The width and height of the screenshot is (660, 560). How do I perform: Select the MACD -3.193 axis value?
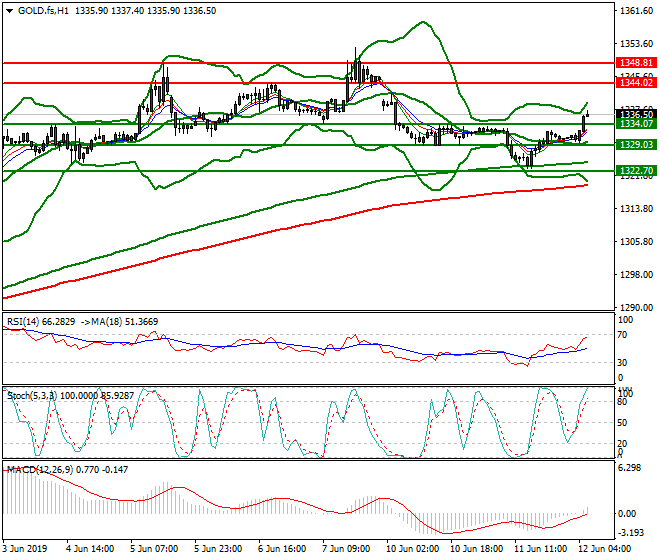tap(631, 533)
